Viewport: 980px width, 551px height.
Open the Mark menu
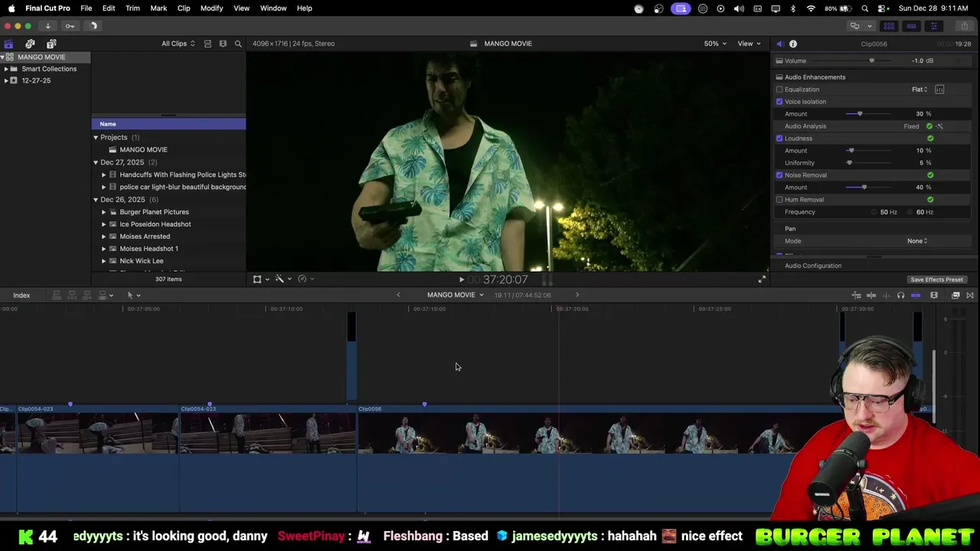(158, 8)
